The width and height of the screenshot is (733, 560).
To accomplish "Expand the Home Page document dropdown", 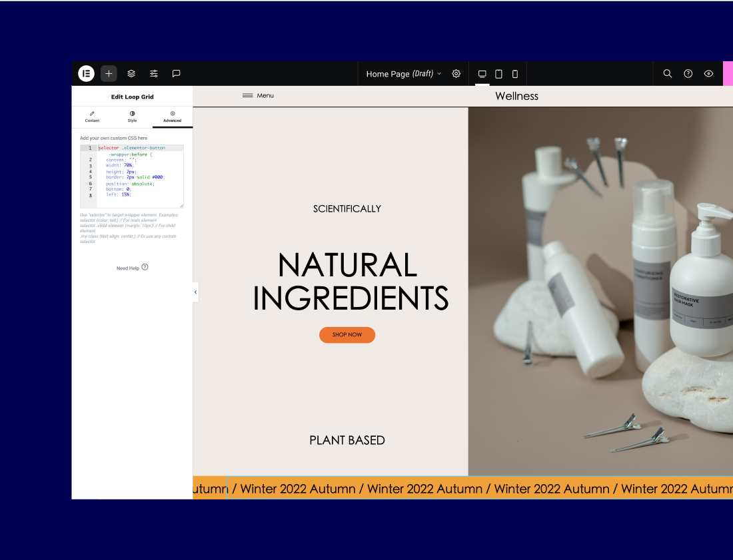I will (403, 73).
